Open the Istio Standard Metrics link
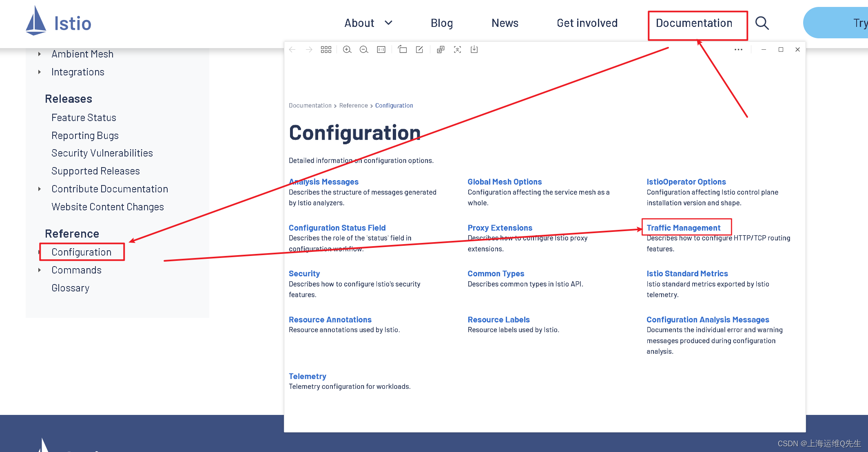The width and height of the screenshot is (868, 452). pos(687,273)
